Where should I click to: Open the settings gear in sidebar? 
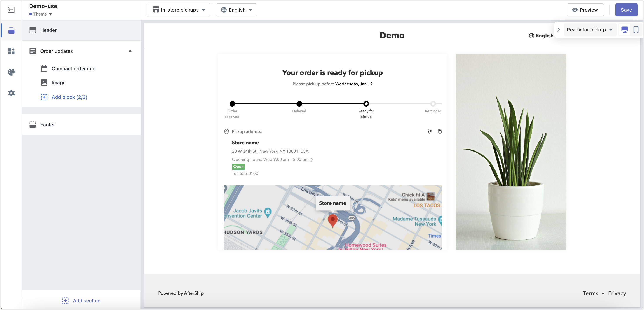point(11,93)
